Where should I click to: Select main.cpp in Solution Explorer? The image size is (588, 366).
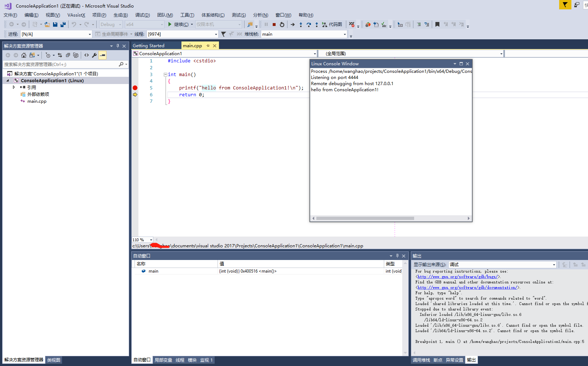coord(37,101)
